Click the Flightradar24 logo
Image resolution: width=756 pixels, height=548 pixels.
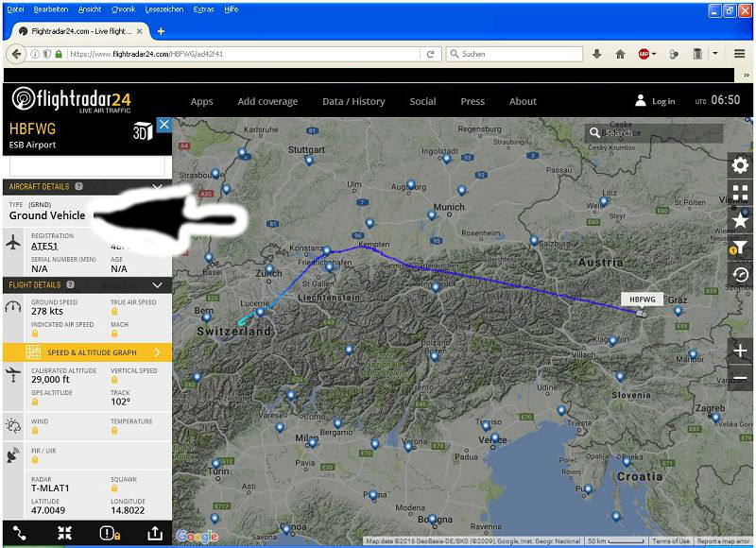click(72, 100)
